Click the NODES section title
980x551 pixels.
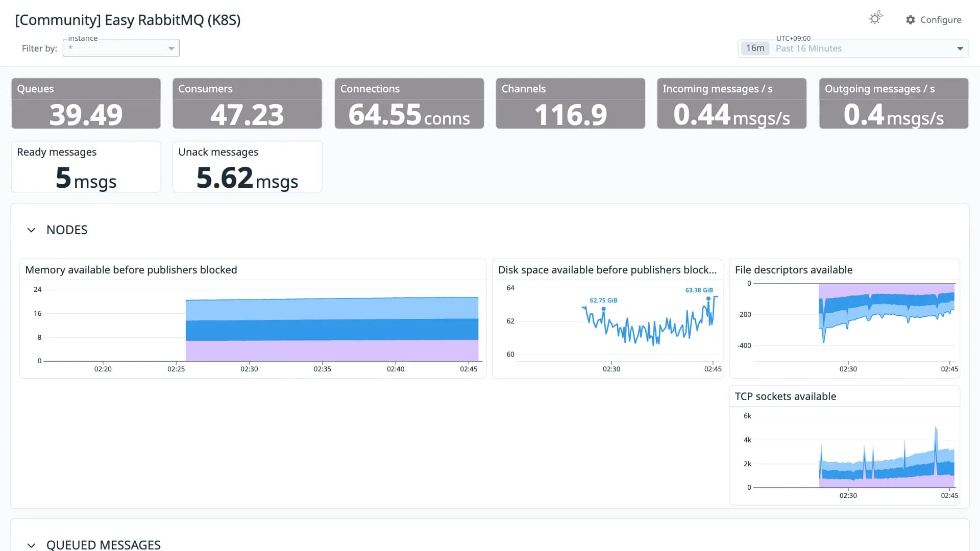point(67,230)
